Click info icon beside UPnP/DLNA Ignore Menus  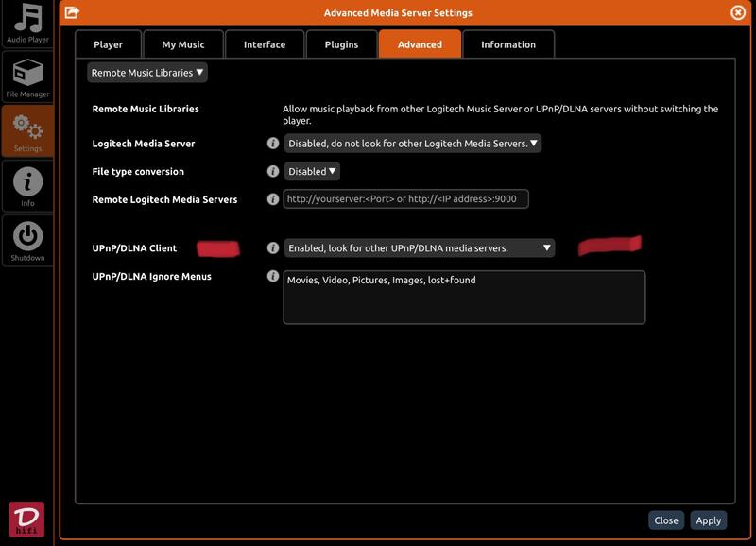coord(273,277)
